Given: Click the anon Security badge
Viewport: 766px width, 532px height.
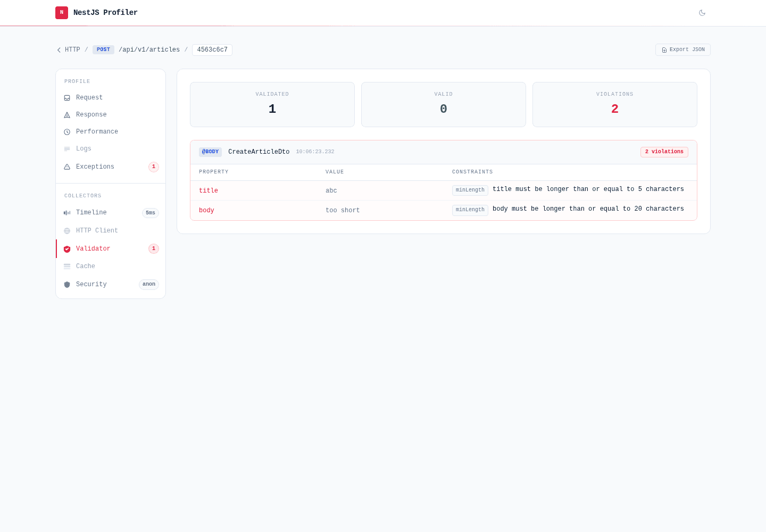Looking at the screenshot, I should pos(149,285).
